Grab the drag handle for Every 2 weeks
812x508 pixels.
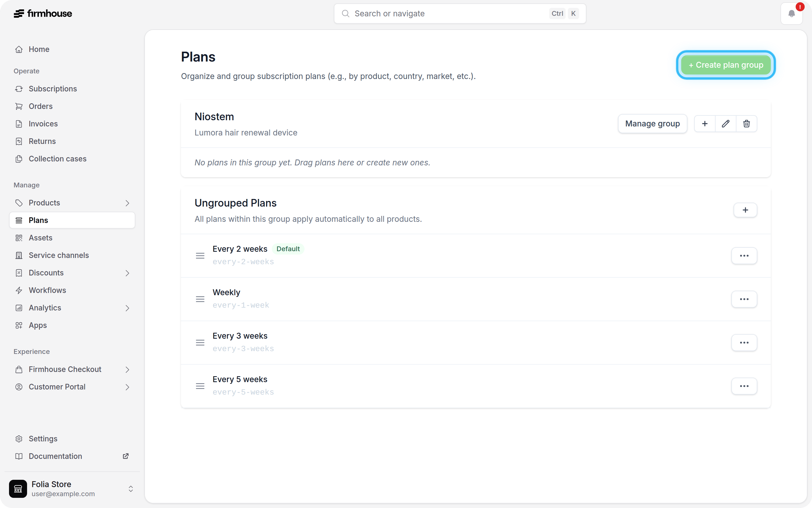click(200, 256)
